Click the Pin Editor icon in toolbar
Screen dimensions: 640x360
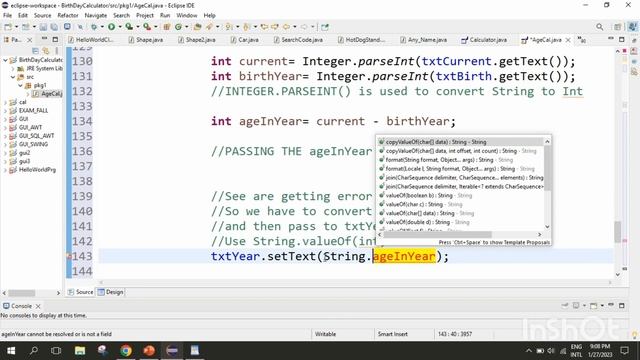(325, 27)
